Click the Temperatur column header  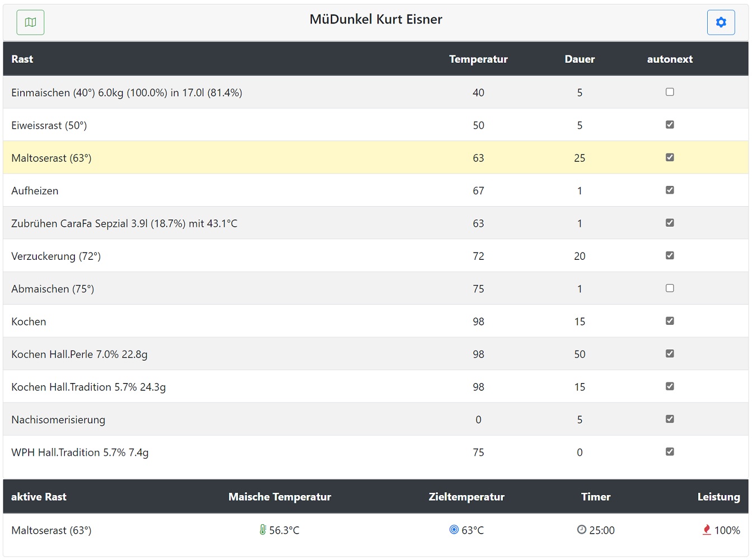478,59
